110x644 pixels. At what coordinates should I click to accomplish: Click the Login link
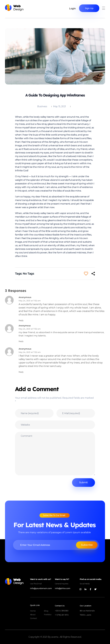tap(72, 8)
